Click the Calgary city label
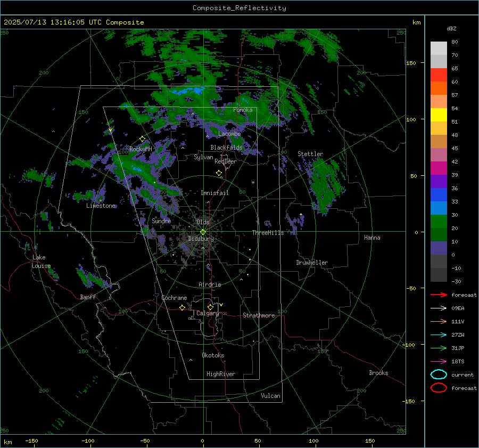The height and width of the screenshot is (448, 479). pyautogui.click(x=208, y=313)
